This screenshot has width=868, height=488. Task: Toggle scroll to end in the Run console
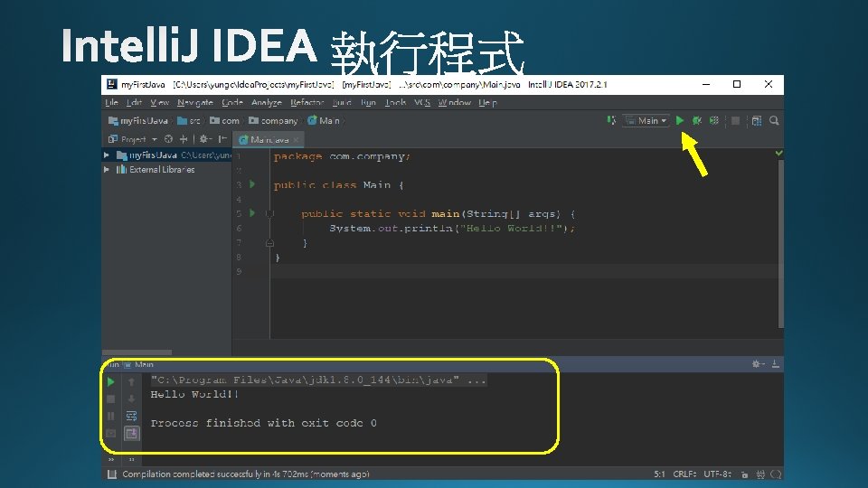click(x=131, y=433)
